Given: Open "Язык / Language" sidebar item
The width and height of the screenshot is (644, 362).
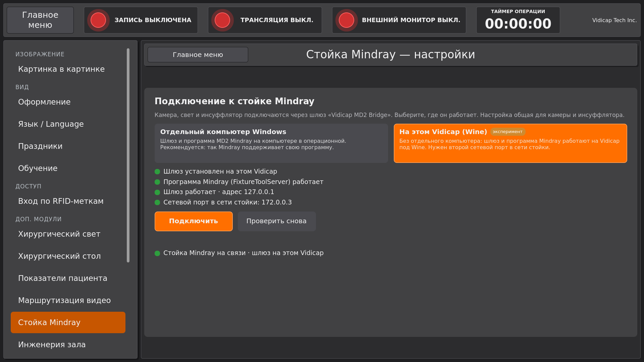Looking at the screenshot, I should pyautogui.click(x=68, y=124).
